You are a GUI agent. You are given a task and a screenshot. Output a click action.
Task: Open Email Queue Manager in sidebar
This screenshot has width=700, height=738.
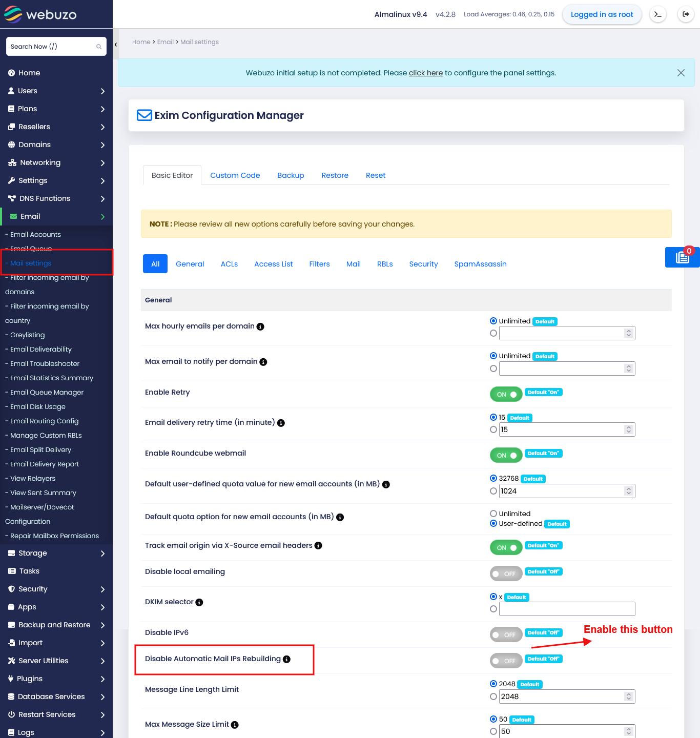coord(47,392)
